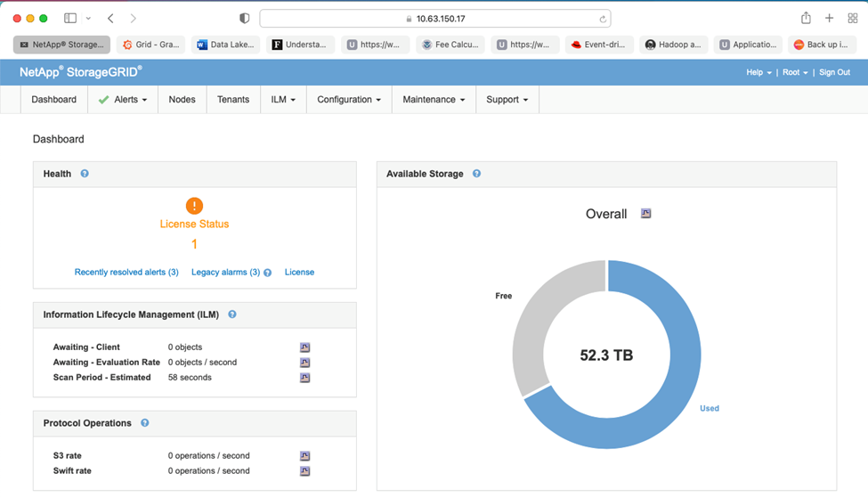The width and height of the screenshot is (868, 498).
Task: Open the Configuration dropdown menu
Action: pos(349,100)
